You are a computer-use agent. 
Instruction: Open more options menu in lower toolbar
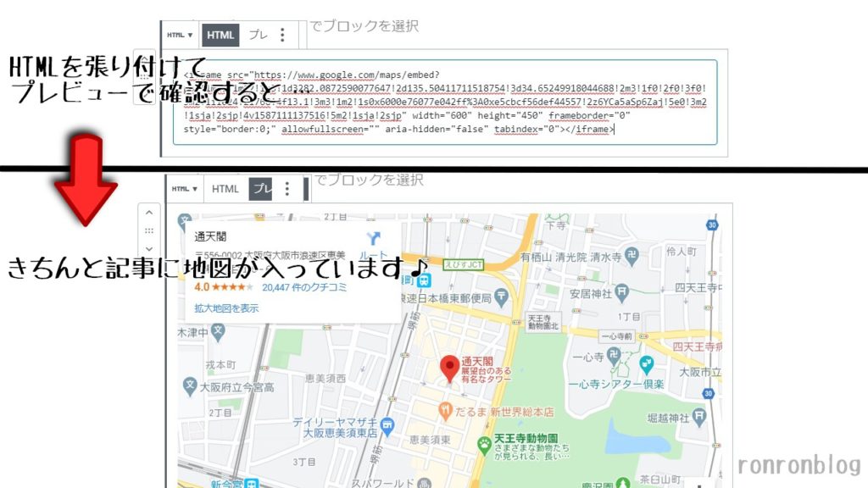[287, 189]
